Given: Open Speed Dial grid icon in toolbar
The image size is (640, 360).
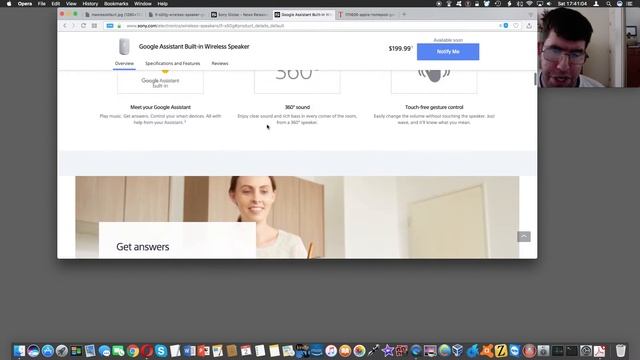Looking at the screenshot, I should pyautogui.click(x=94, y=26).
